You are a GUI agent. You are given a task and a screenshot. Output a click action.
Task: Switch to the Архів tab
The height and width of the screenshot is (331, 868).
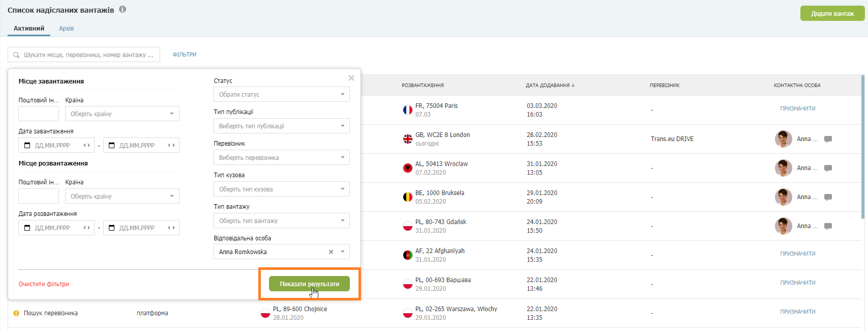(x=67, y=29)
